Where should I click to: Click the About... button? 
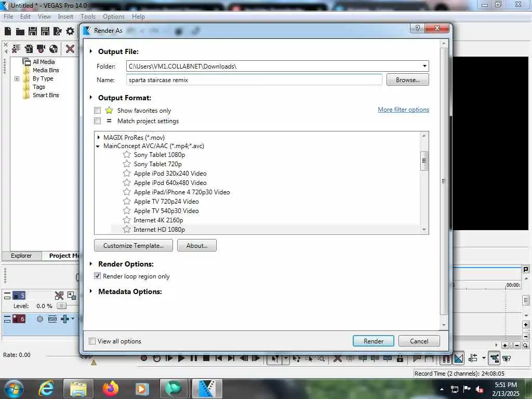(x=197, y=245)
